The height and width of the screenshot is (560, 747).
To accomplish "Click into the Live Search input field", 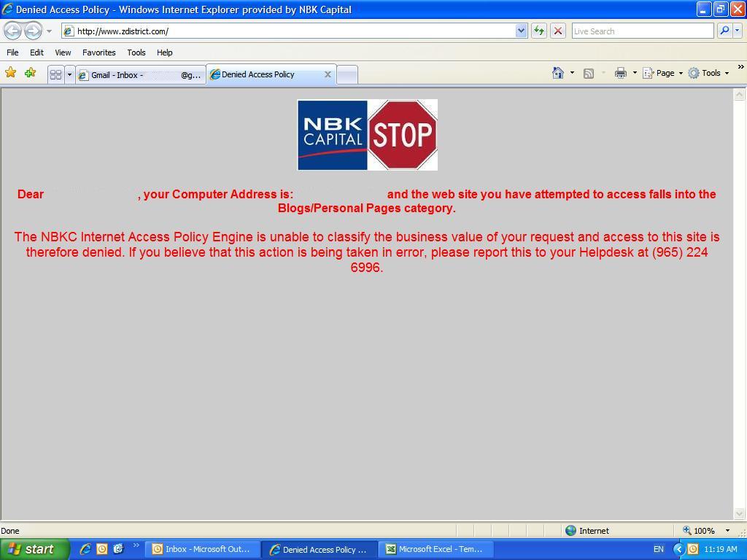I will point(642,31).
